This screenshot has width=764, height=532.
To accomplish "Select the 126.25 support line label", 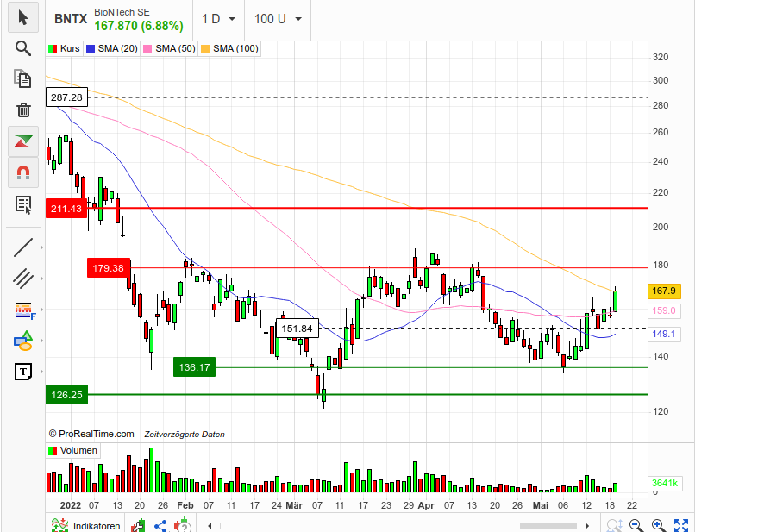I will tap(66, 395).
